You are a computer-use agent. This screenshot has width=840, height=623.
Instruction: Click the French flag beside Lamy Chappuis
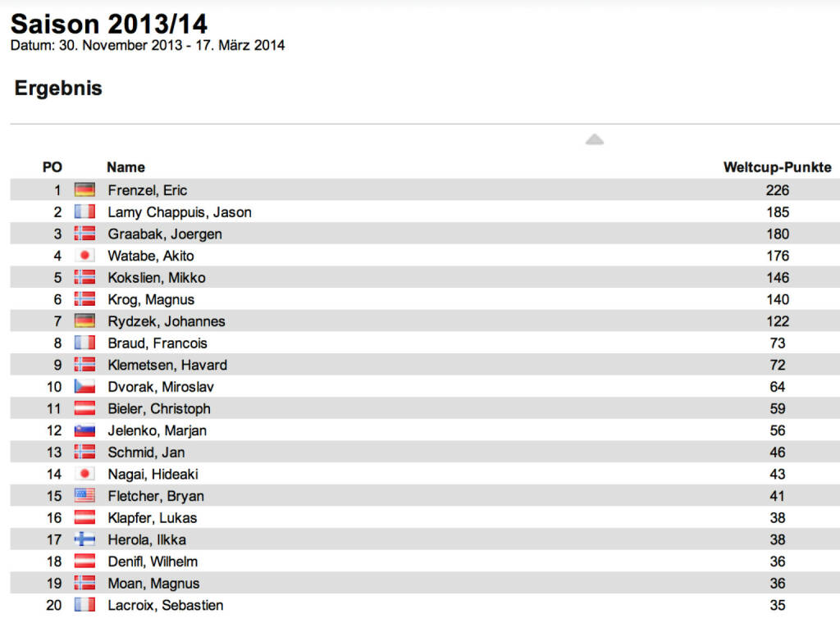click(84, 212)
